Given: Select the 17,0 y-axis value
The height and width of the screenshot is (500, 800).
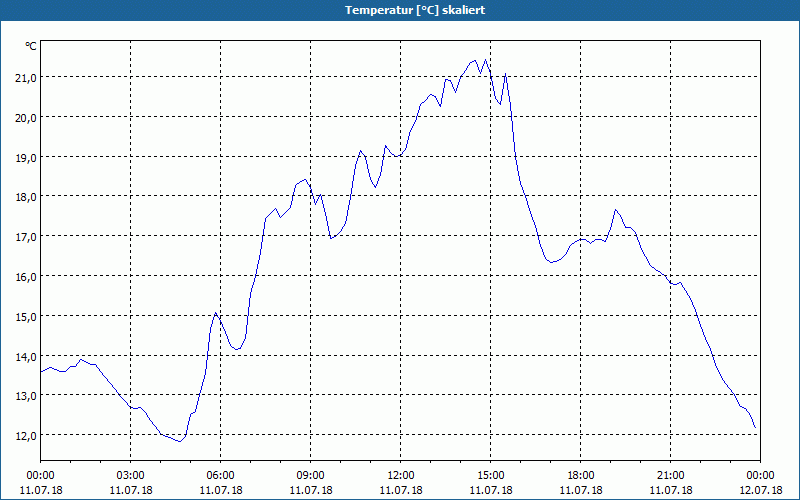Looking at the screenshot, I should 26,237.
